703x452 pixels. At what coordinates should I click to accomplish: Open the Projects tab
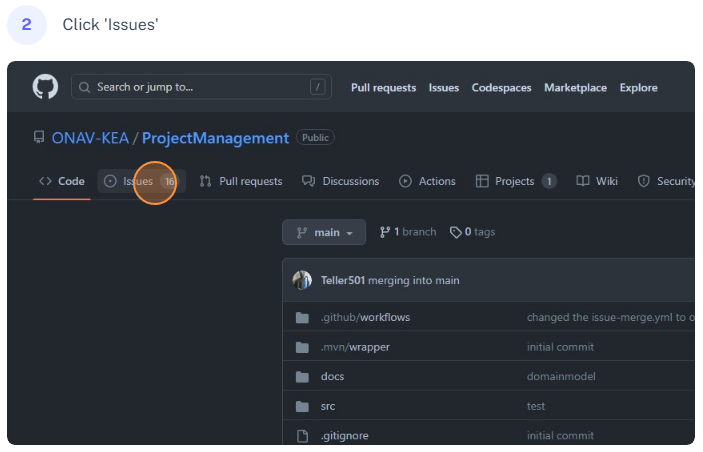pyautogui.click(x=516, y=181)
